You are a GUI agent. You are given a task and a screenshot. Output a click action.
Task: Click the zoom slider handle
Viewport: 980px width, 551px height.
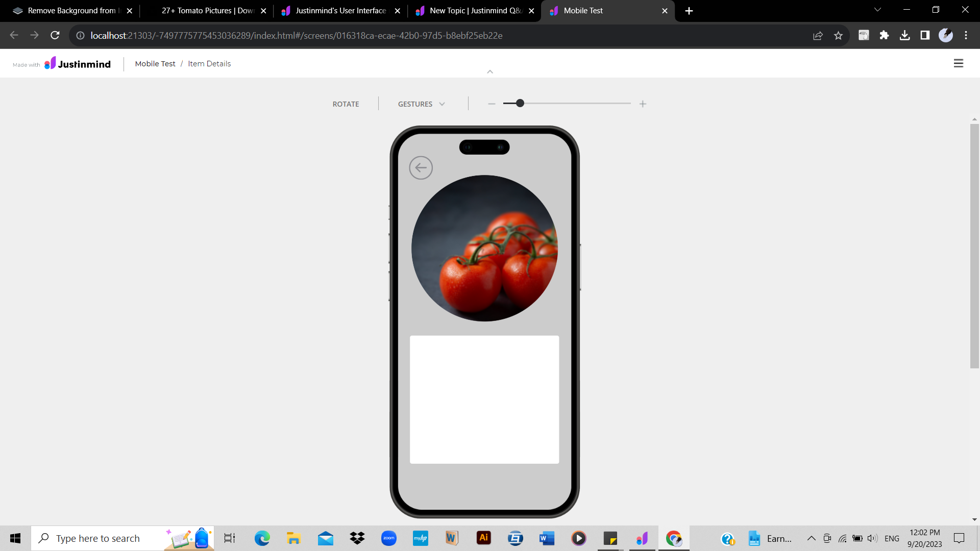tap(520, 104)
